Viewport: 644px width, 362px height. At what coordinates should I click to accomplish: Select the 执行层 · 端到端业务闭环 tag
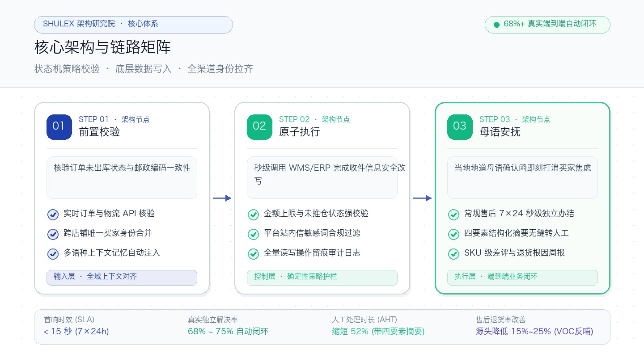pos(522,278)
